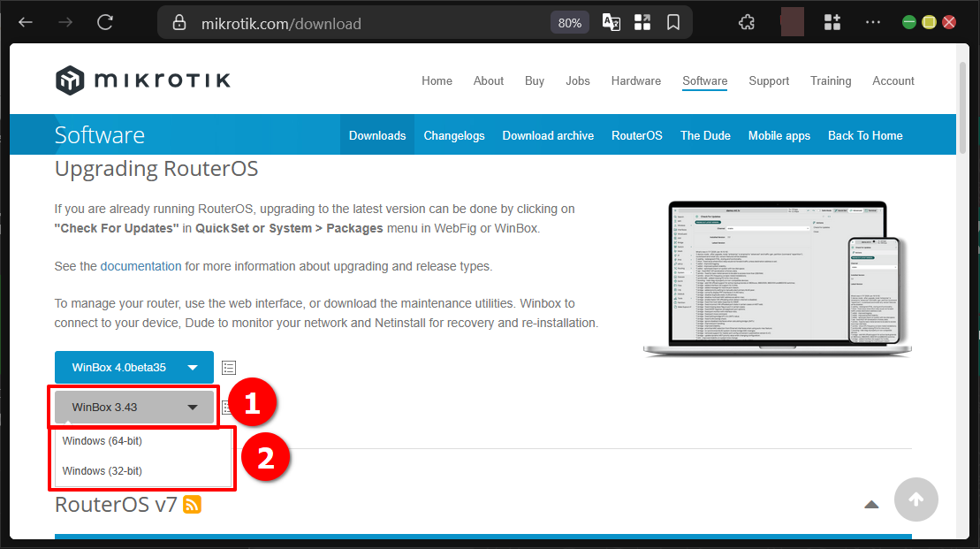The height and width of the screenshot is (549, 980).
Task: Click the documentation link
Action: [141, 266]
